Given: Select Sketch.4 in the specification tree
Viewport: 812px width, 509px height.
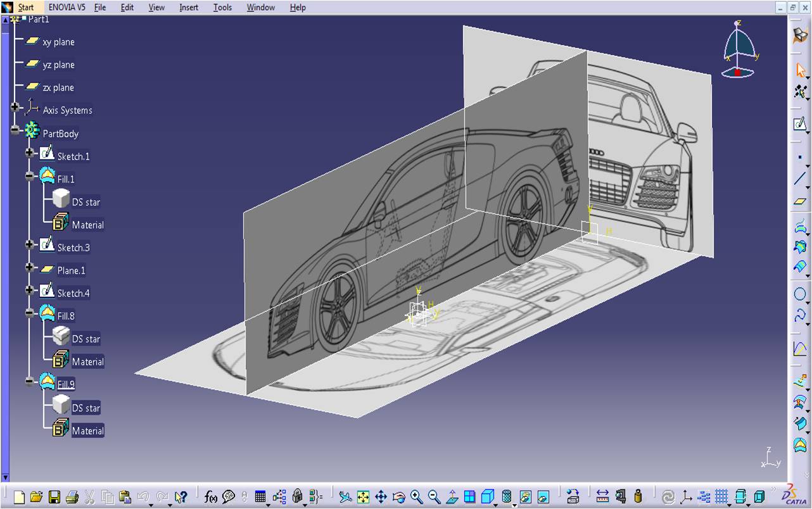Looking at the screenshot, I should pyautogui.click(x=73, y=293).
